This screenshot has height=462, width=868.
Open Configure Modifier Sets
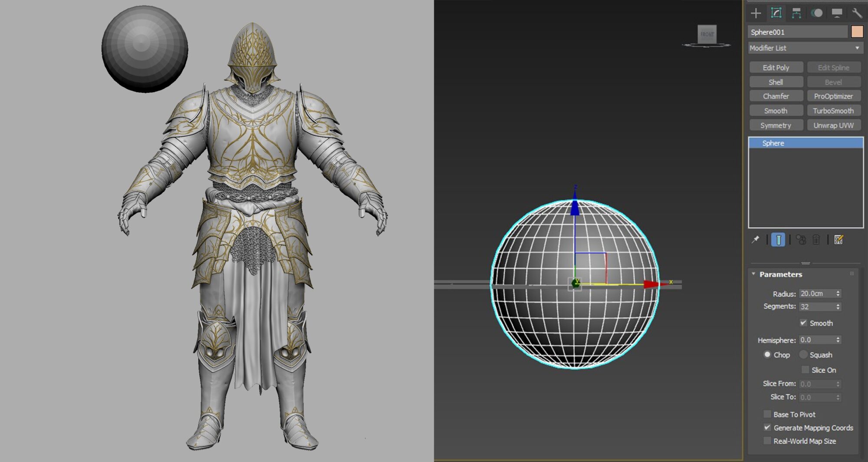[839, 238]
